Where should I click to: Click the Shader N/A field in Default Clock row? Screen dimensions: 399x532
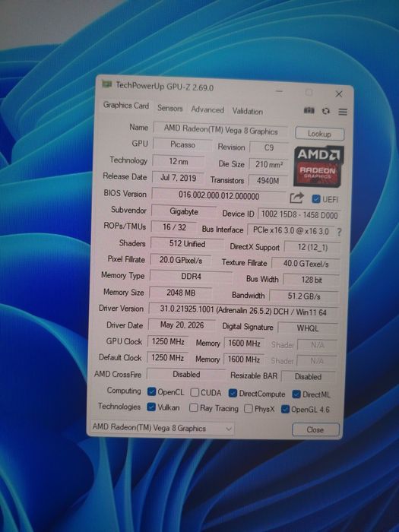[x=317, y=361]
